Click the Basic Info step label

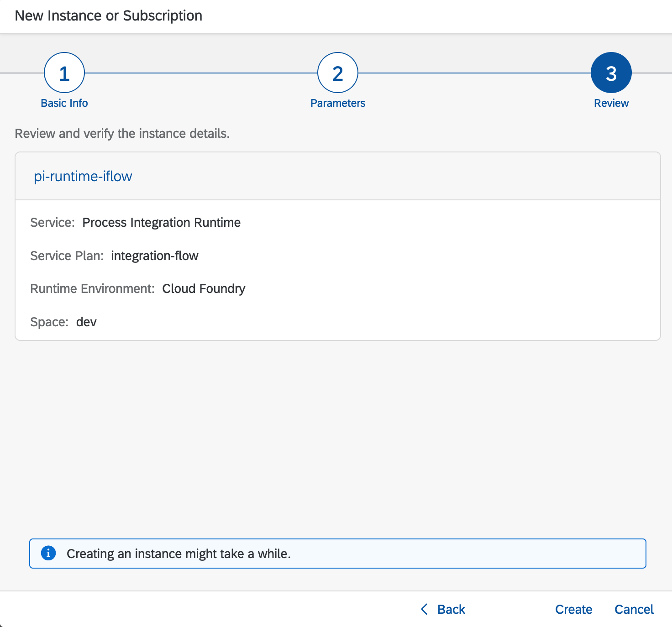coord(64,103)
